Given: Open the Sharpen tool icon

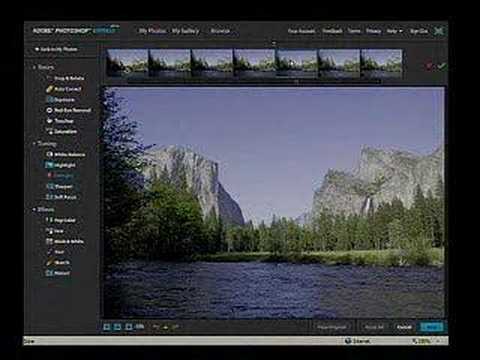Looking at the screenshot, I should [x=49, y=186].
